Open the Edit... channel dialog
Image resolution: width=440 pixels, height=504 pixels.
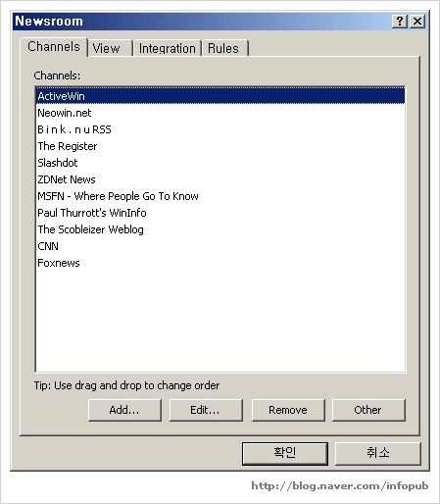point(206,410)
